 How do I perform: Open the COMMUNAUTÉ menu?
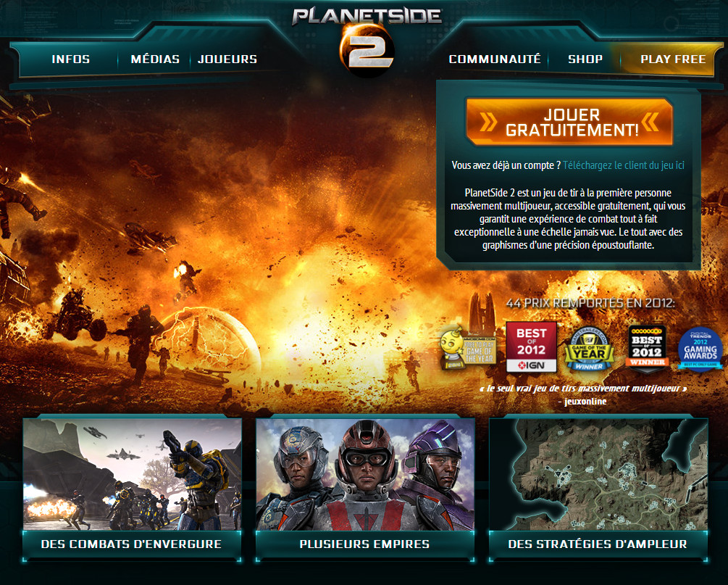[x=495, y=59]
